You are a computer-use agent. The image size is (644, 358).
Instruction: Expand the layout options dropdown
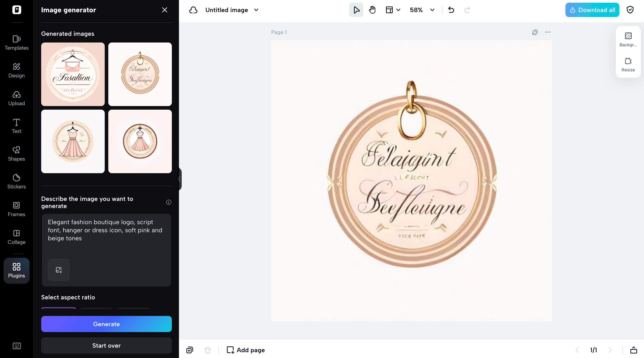coord(399,10)
